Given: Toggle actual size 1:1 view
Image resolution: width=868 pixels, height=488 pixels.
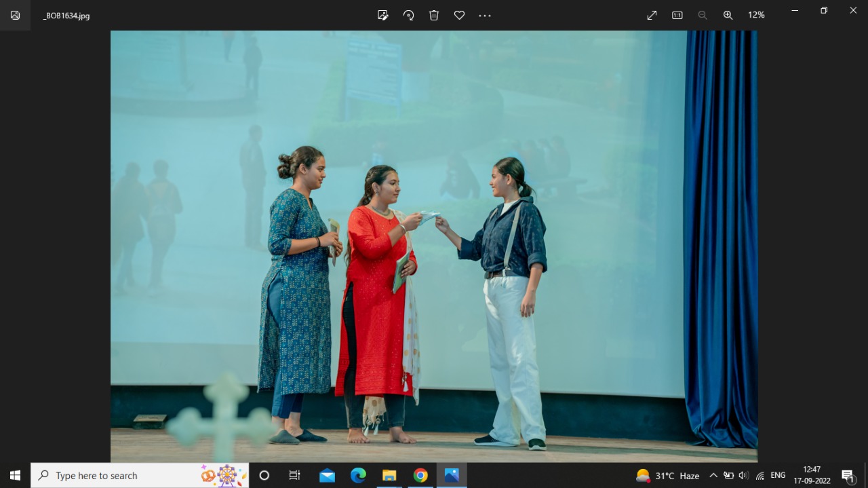Looking at the screenshot, I should (677, 15).
